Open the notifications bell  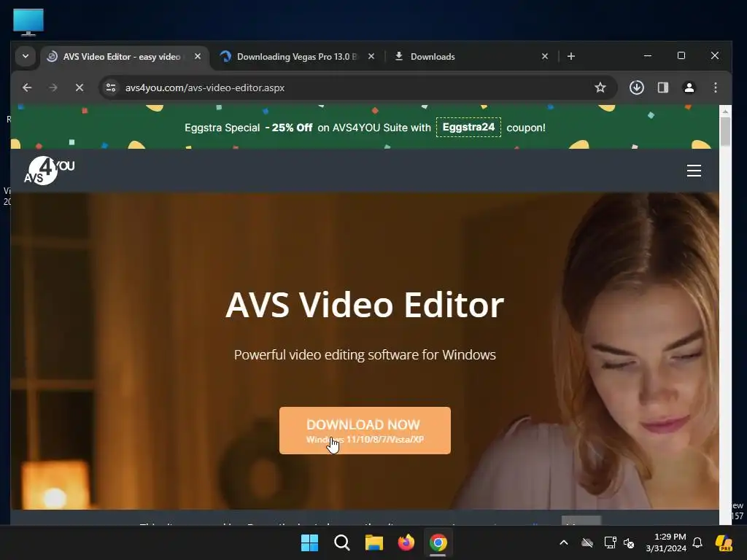(x=697, y=542)
